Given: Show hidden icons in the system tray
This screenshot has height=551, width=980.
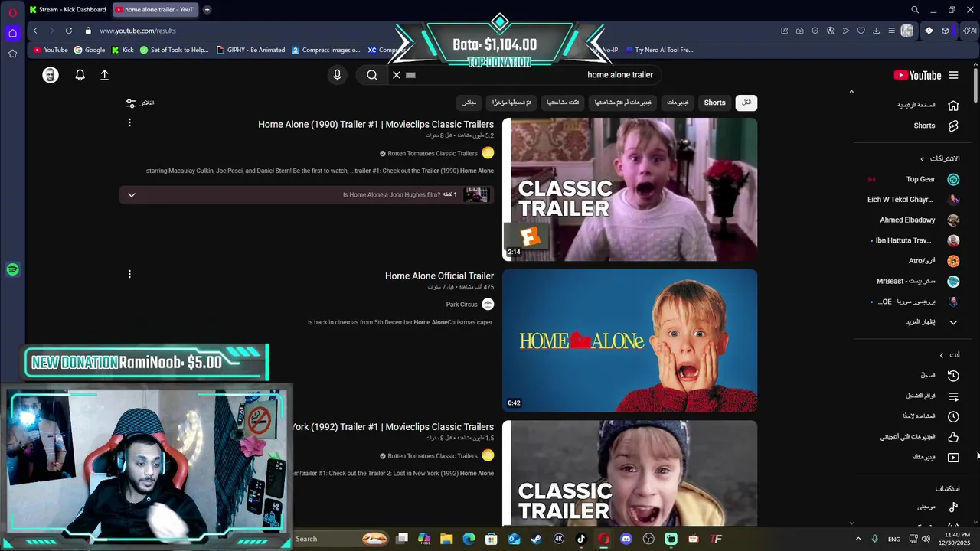Looking at the screenshot, I should click(858, 539).
